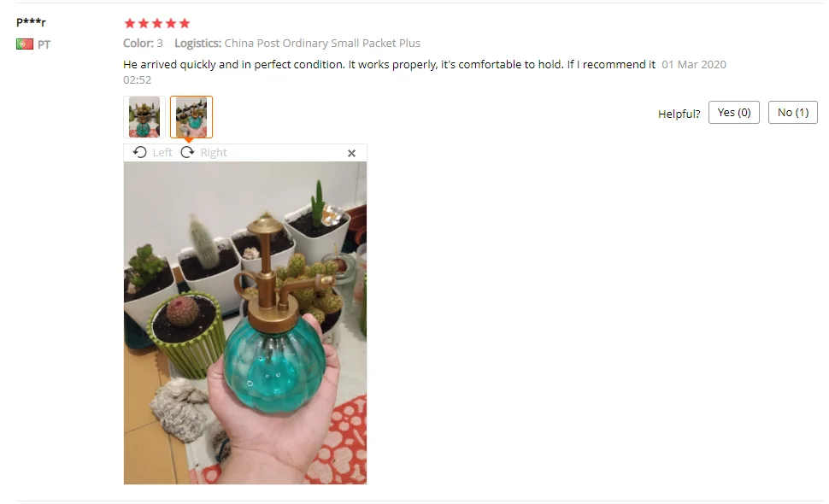Open the first review photo thumbnail
The height and width of the screenshot is (504, 829).
(144, 117)
